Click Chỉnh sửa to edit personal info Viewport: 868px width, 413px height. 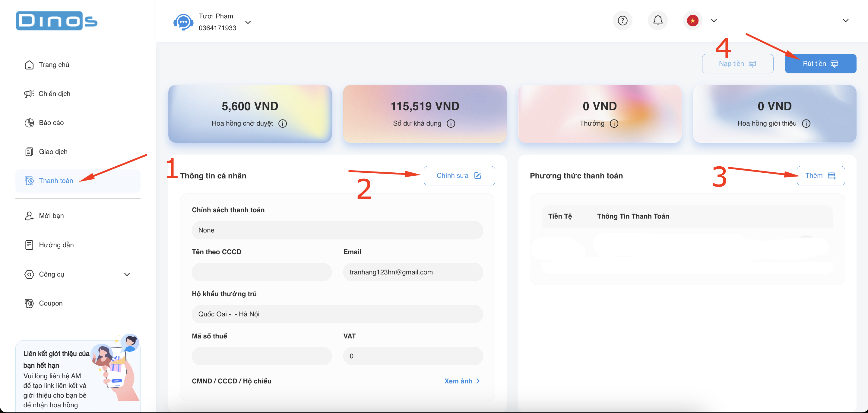click(459, 175)
